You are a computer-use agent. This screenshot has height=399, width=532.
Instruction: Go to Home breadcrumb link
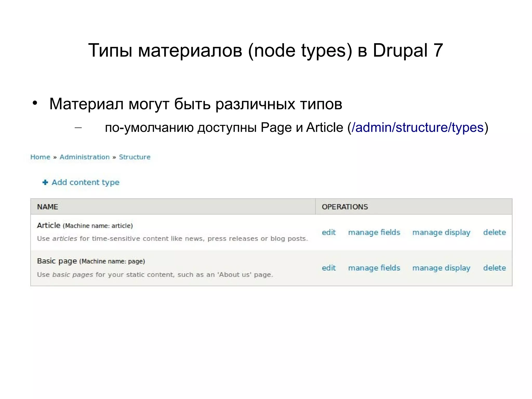pos(40,157)
